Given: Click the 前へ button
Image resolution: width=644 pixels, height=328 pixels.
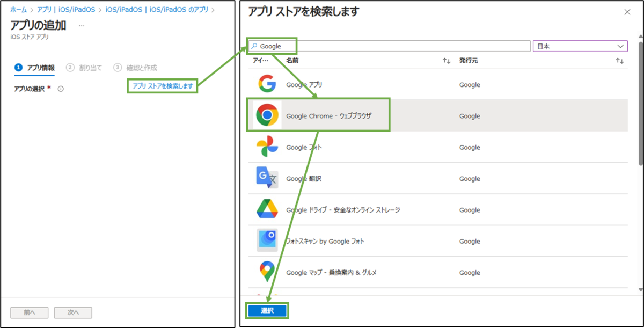Looking at the screenshot, I should (x=30, y=312).
